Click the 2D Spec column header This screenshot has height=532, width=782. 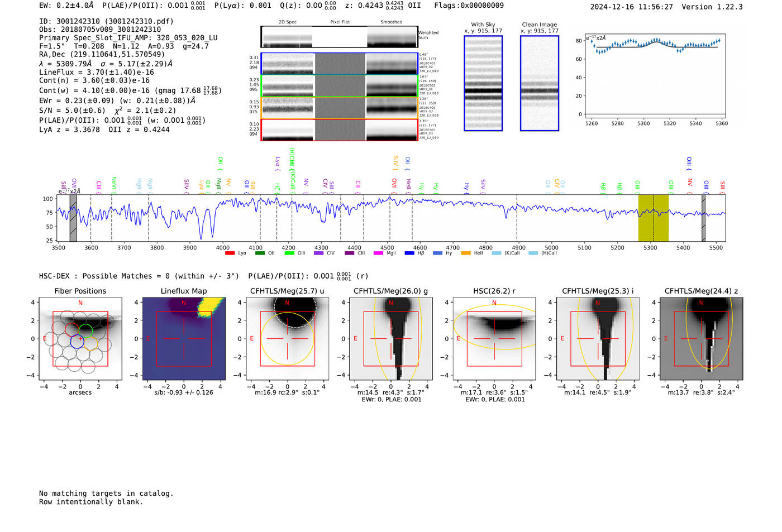click(288, 22)
